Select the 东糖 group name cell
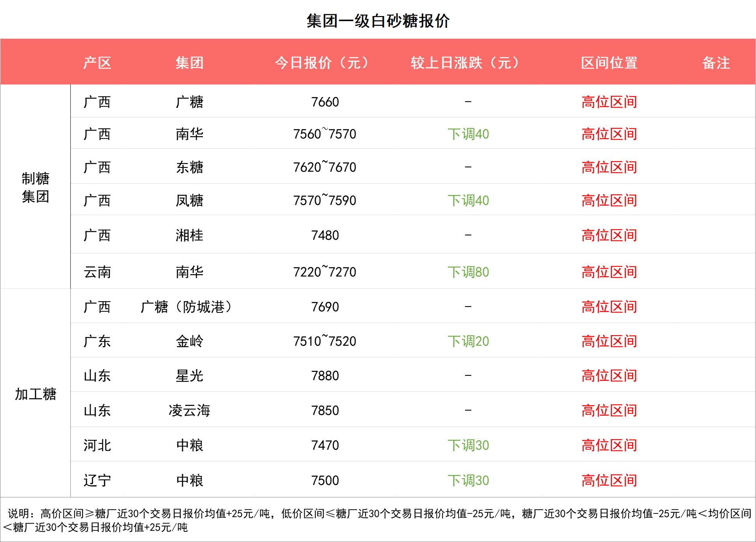The height and width of the screenshot is (542, 756). click(190, 167)
